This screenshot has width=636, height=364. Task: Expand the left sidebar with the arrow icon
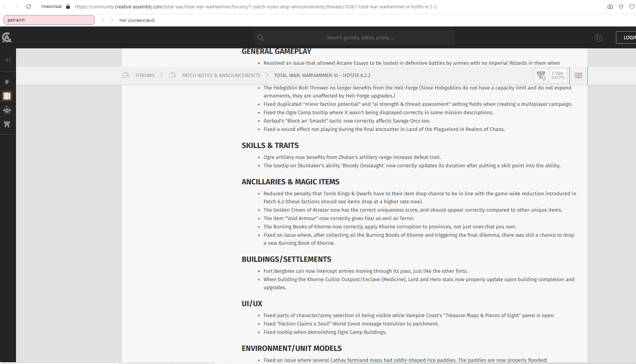click(x=7, y=60)
